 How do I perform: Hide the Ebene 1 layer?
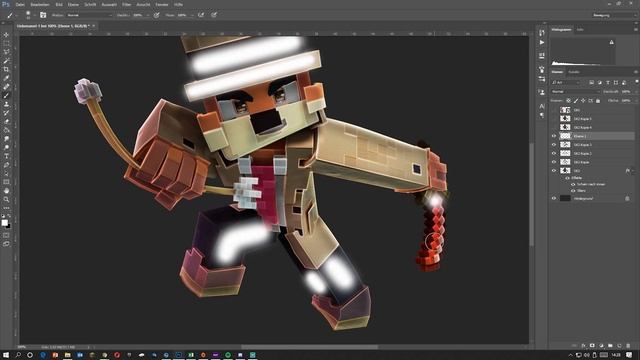[x=554, y=136]
